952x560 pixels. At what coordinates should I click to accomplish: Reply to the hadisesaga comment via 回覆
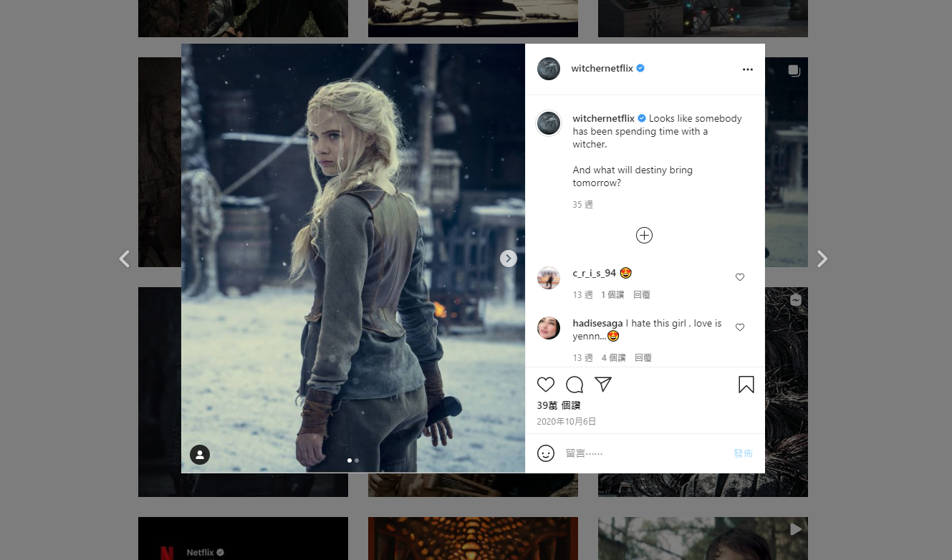[643, 358]
